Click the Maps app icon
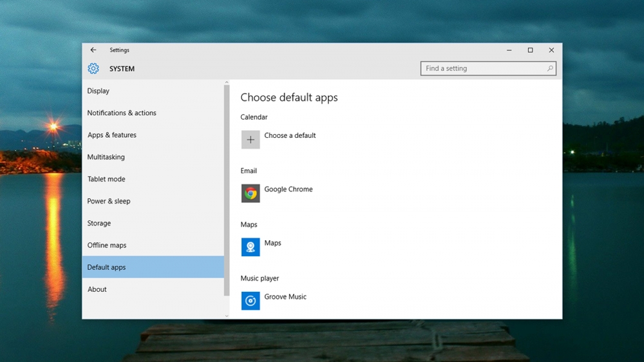This screenshot has width=644, height=362. tap(251, 247)
